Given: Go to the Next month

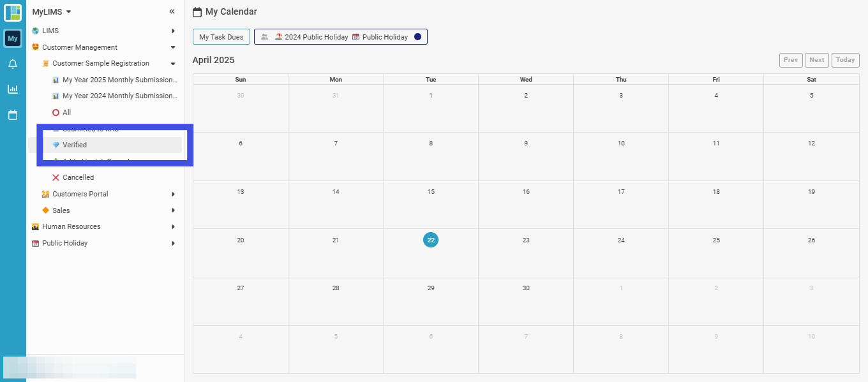Looking at the screenshot, I should (817, 60).
